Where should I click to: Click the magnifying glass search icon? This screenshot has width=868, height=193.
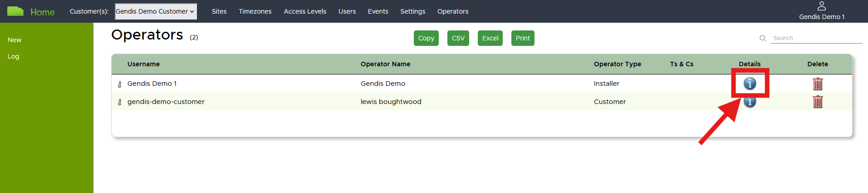pos(763,38)
